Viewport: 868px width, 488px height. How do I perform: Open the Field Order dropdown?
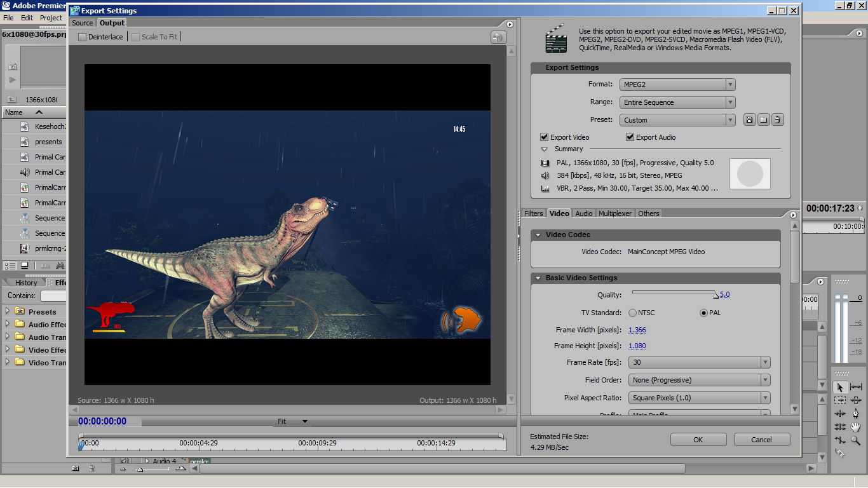[x=700, y=381]
